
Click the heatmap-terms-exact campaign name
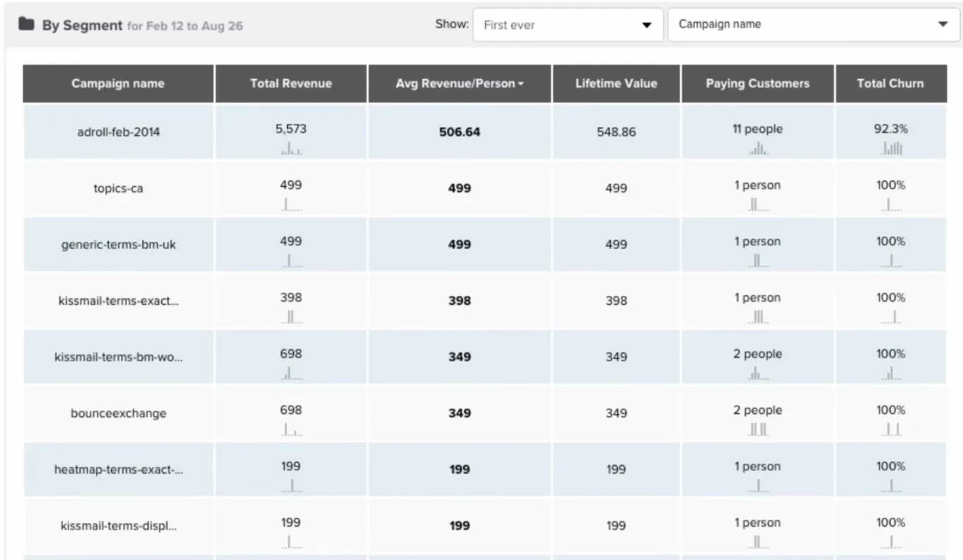pos(118,469)
